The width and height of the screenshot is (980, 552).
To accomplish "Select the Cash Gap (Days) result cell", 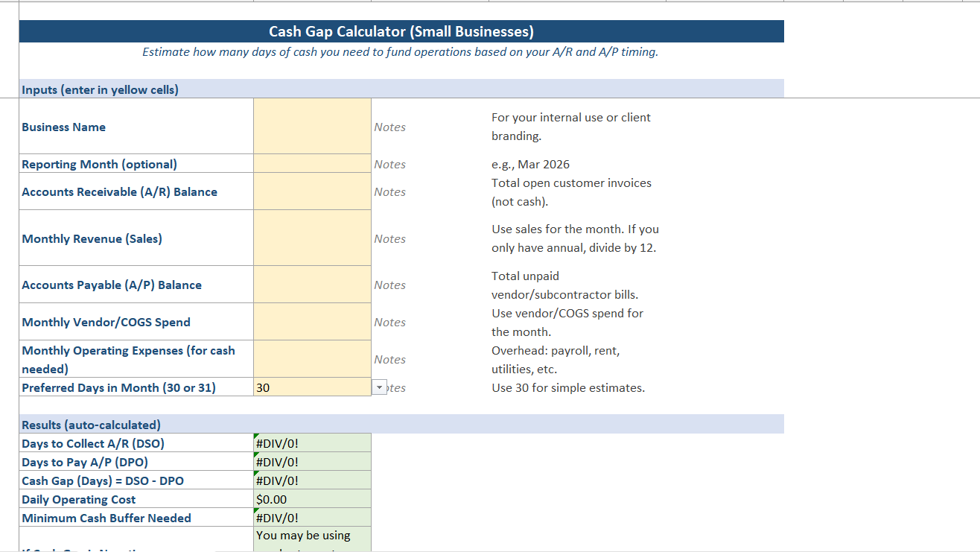I will click(x=312, y=480).
